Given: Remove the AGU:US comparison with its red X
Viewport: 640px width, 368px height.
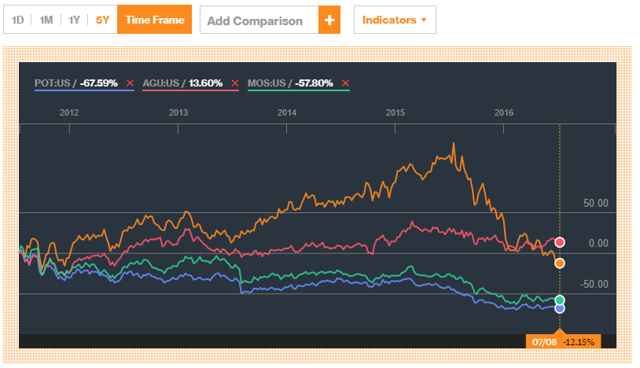Looking at the screenshot, I should (x=235, y=83).
